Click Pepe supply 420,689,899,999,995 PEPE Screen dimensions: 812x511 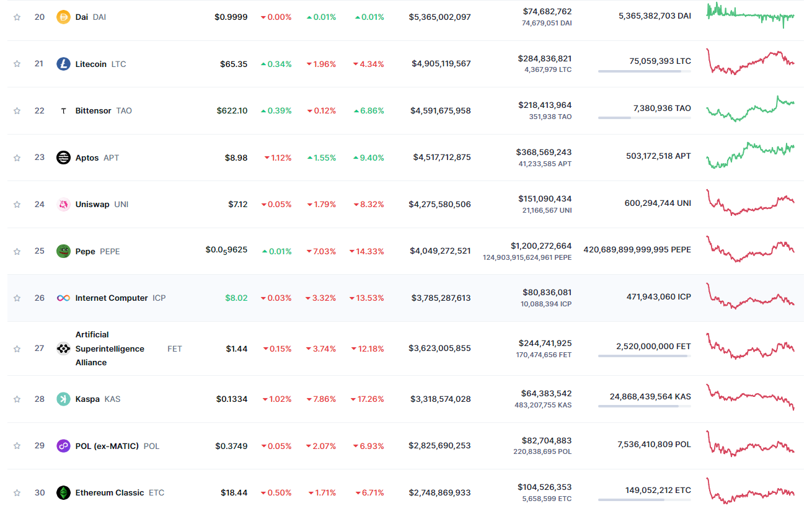pos(637,249)
